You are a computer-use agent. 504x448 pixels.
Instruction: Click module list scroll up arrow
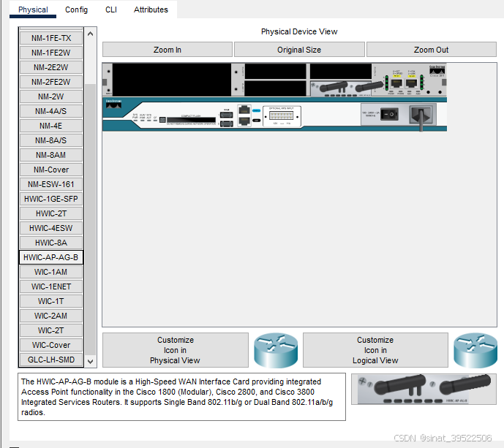click(90, 34)
